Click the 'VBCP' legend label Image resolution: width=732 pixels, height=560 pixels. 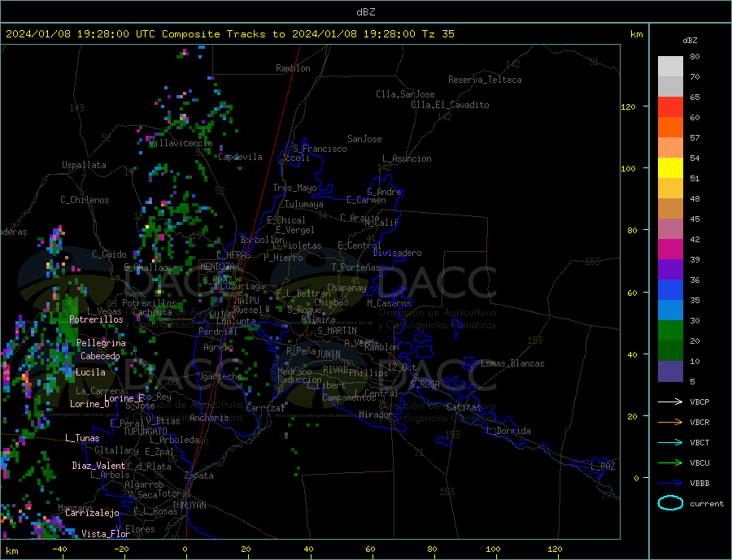click(x=699, y=402)
